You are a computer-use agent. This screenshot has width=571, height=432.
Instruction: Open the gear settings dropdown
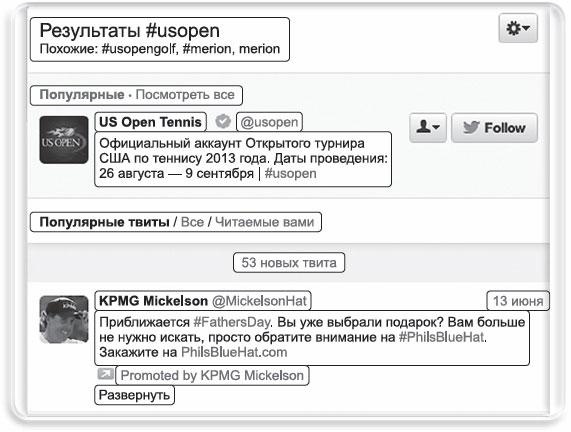click(518, 28)
